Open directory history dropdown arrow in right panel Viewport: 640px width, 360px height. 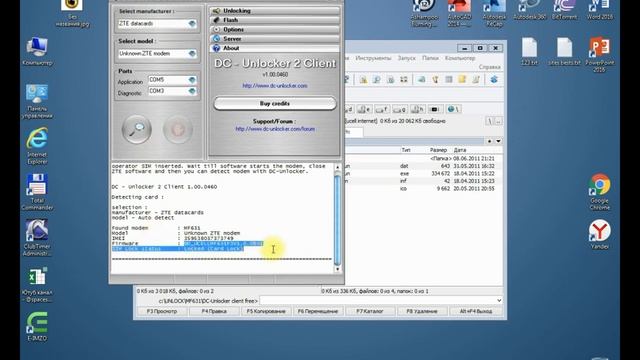click(498, 141)
